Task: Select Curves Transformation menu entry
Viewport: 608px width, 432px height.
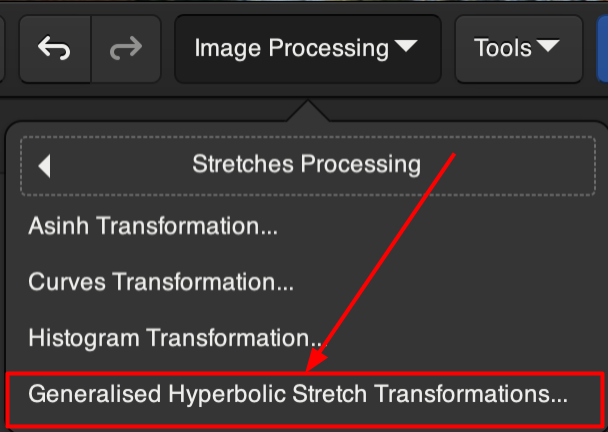Action: click(161, 282)
